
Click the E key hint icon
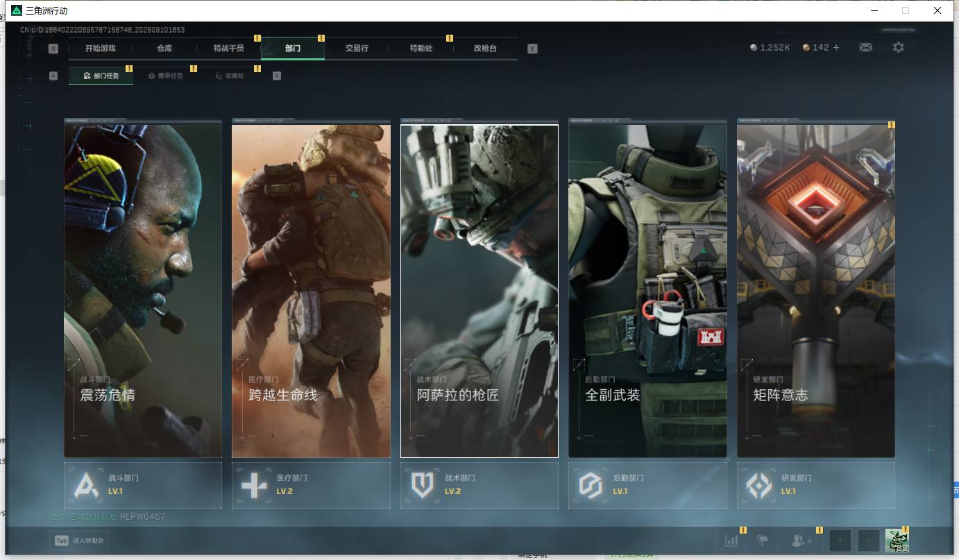click(532, 49)
